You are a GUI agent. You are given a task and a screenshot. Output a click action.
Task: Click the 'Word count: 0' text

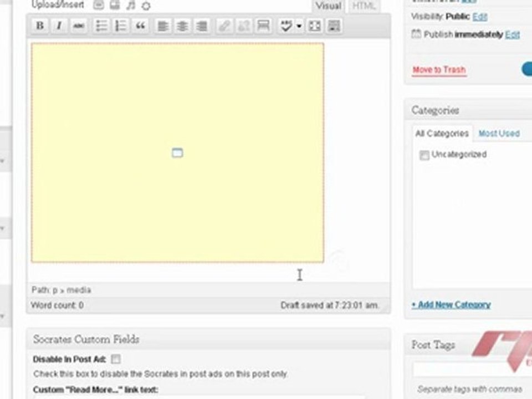pos(57,305)
